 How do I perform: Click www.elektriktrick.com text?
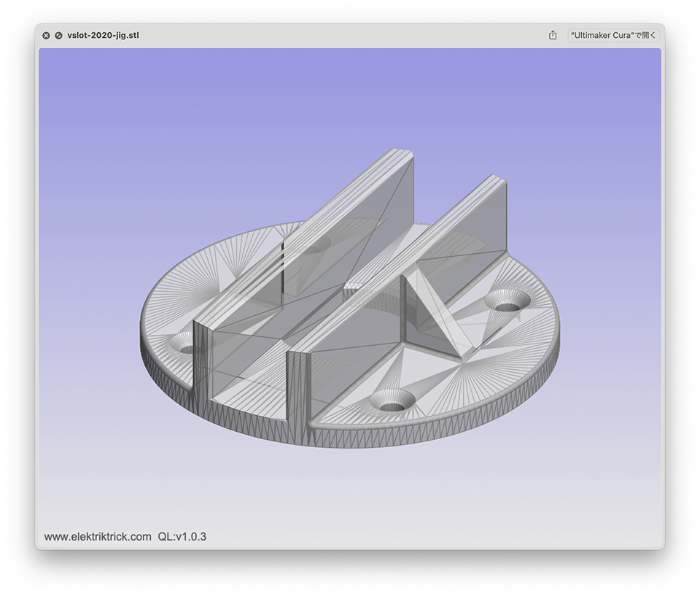98,537
